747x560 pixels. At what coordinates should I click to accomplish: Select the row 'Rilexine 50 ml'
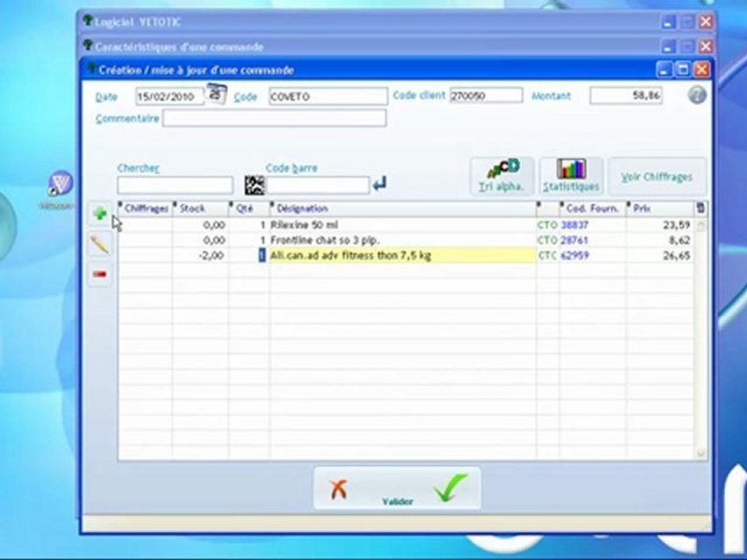point(405,225)
